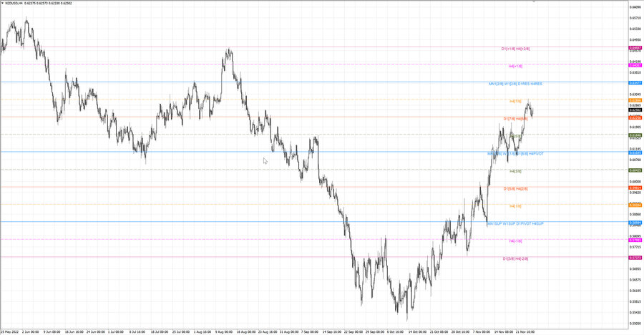Click the blue price tag of the H4SUP line
644x335 pixels.
(635, 223)
